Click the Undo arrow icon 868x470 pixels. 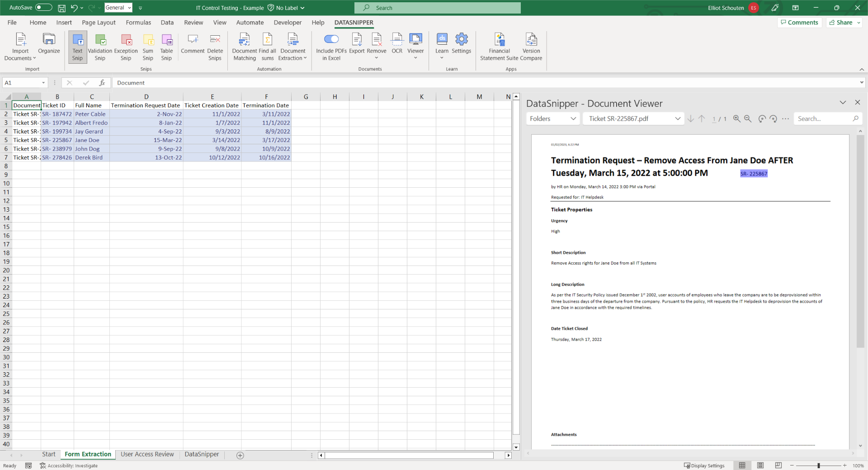click(x=74, y=8)
